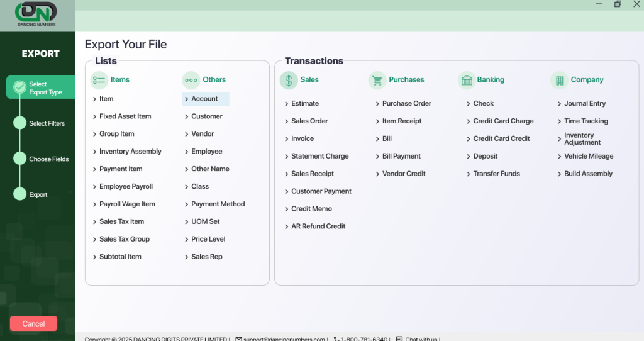Choose Time Tracking under Company

(x=586, y=121)
